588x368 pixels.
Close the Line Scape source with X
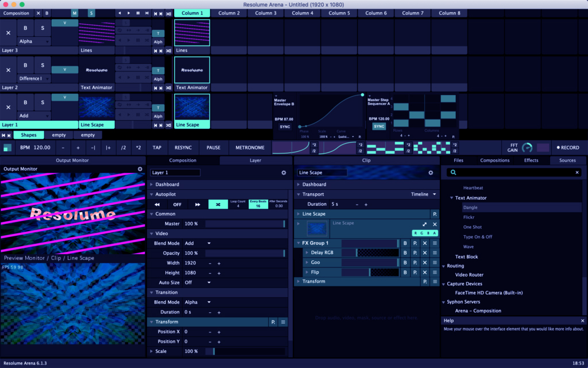tap(435, 224)
